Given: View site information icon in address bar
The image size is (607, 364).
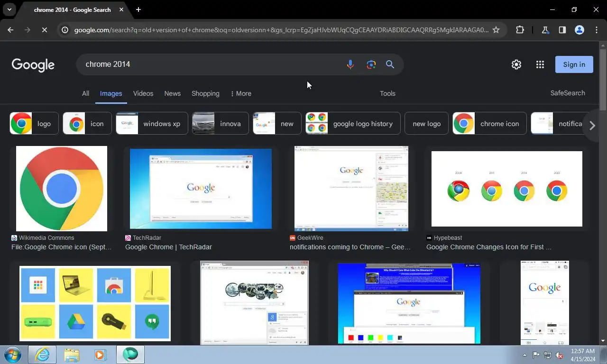Looking at the screenshot, I should point(65,30).
